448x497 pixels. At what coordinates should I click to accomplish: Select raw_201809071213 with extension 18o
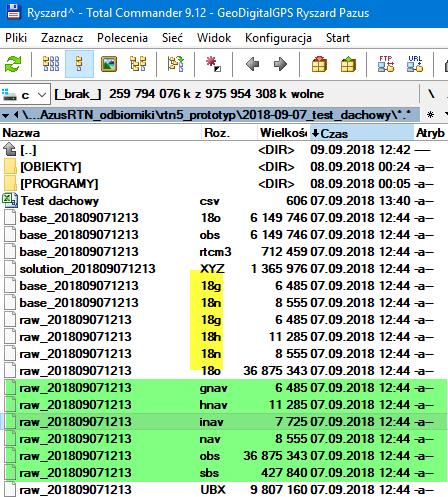pos(224,371)
